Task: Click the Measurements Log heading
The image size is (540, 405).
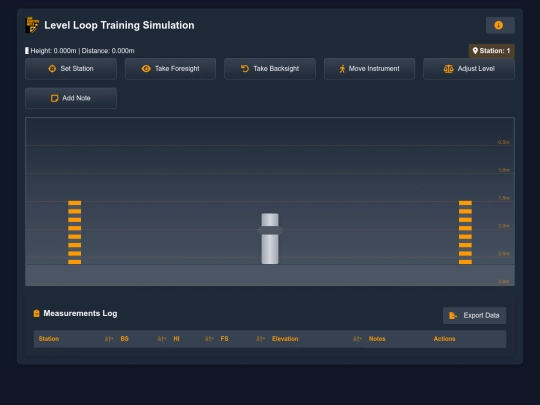Action: tap(80, 313)
